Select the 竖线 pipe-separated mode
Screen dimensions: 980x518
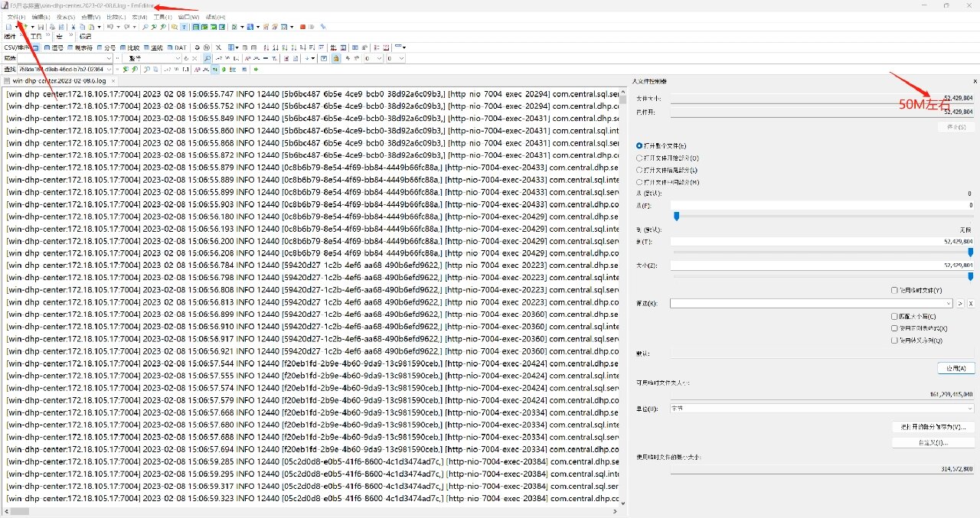153,48
